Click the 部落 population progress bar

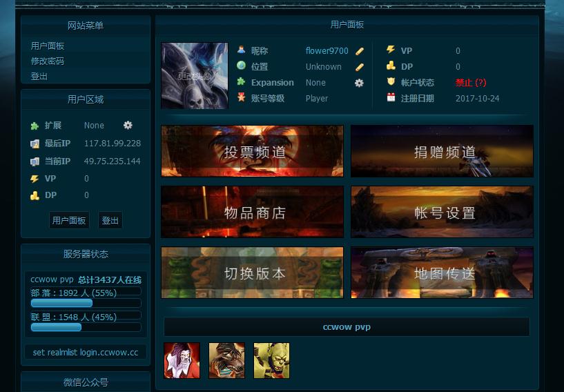pyautogui.click(x=86, y=303)
